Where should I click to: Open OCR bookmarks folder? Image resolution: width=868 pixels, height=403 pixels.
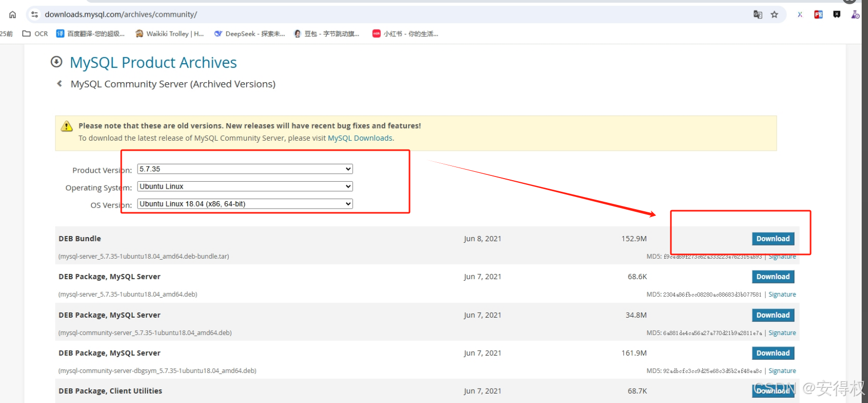tap(35, 34)
